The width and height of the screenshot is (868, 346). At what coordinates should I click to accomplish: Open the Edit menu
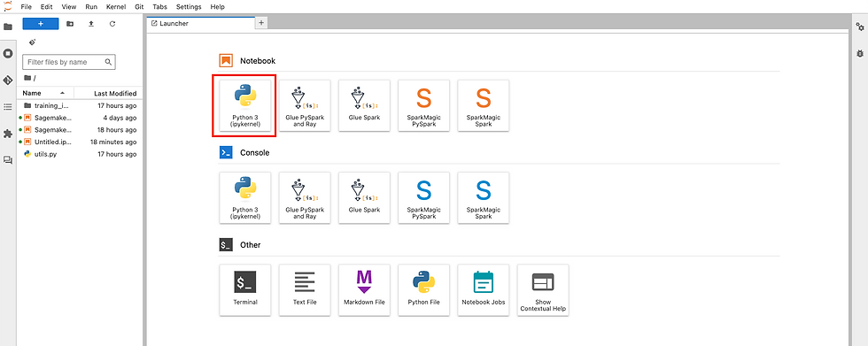(x=46, y=6)
